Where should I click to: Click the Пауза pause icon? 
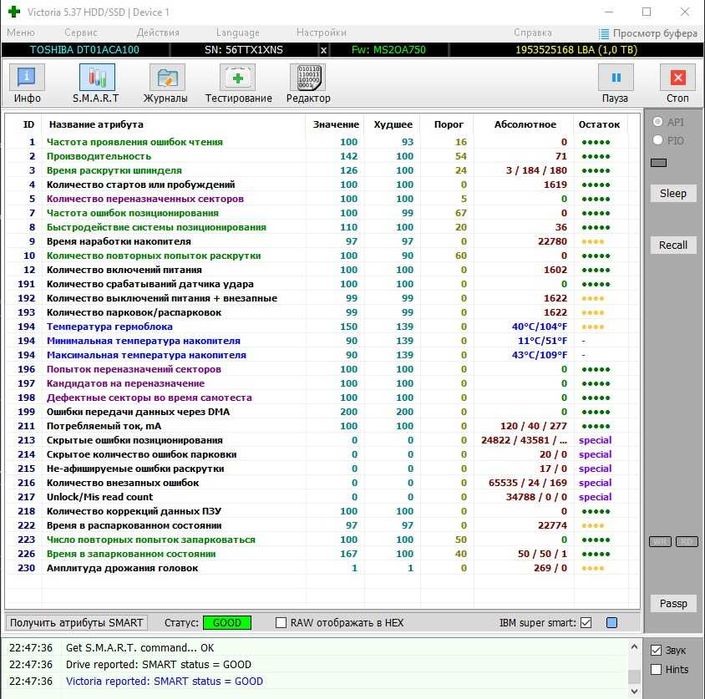(616, 77)
